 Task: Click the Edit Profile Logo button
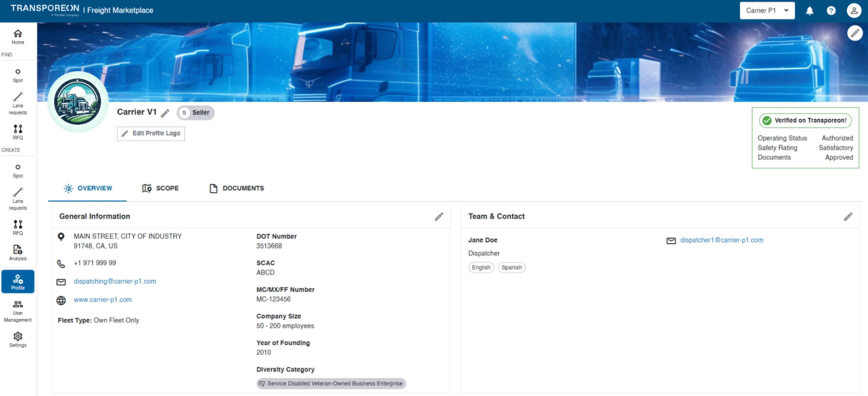point(151,133)
